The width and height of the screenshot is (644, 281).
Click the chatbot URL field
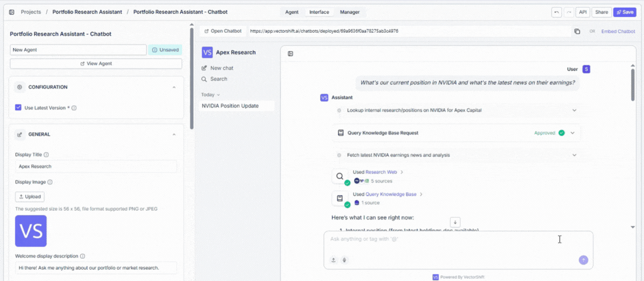pos(409,31)
